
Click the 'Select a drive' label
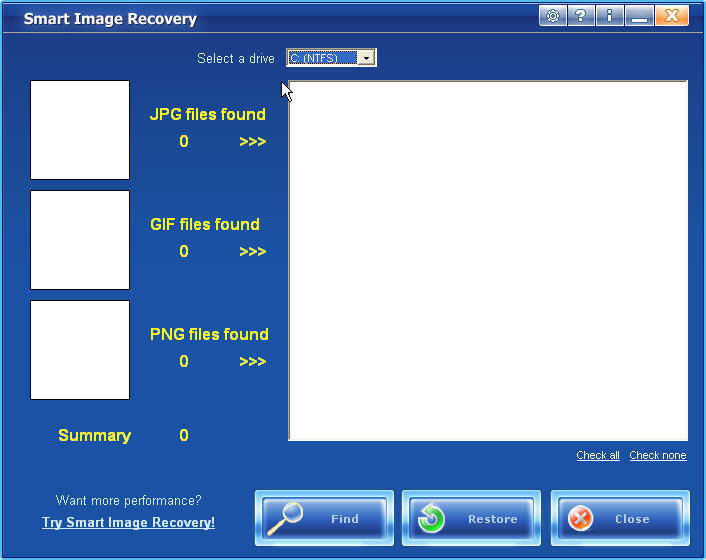click(x=236, y=59)
